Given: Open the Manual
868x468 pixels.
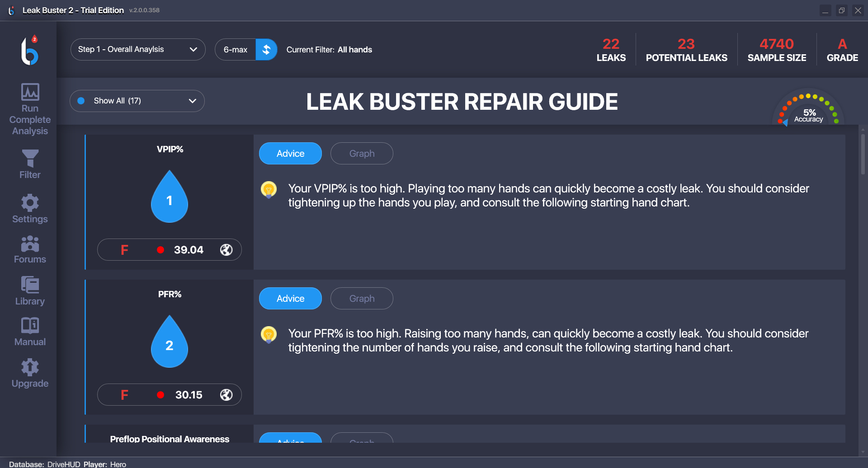Looking at the screenshot, I should coord(30,332).
